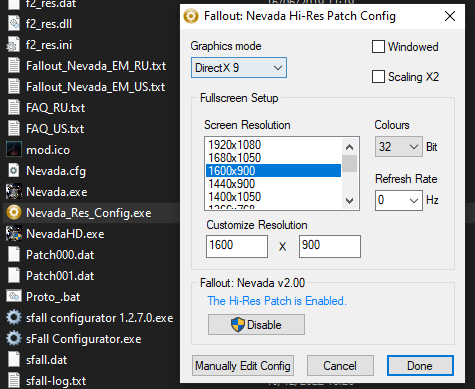The height and width of the screenshot is (389, 475).
Task: Select 1920x1080 in Screen Resolution list
Action: 273,145
